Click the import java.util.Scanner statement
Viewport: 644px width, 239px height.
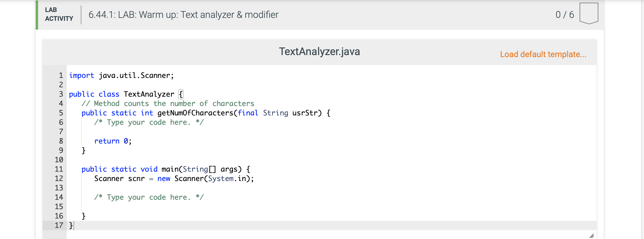[121, 75]
